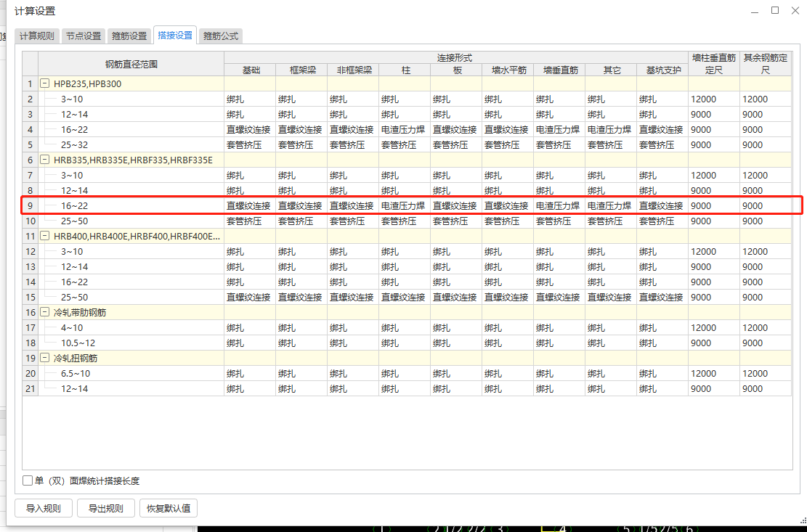Select the 墙水平筋 cell in row 17

508,327
